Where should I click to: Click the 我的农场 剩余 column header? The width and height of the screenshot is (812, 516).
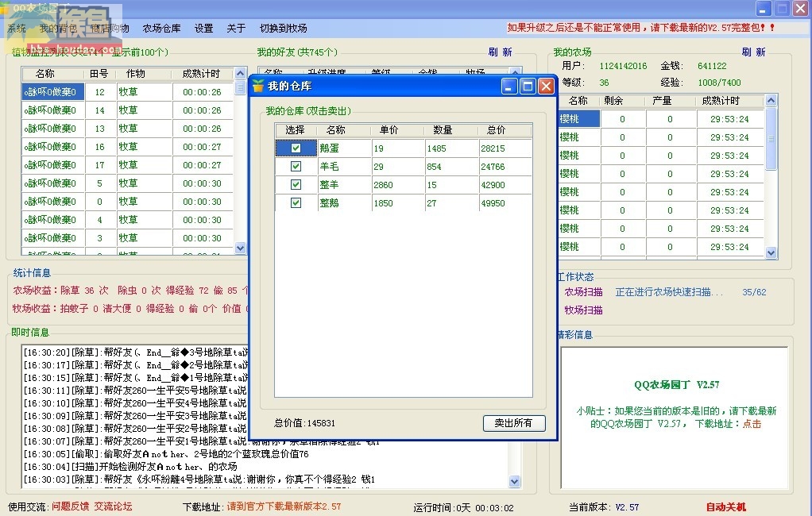click(621, 100)
